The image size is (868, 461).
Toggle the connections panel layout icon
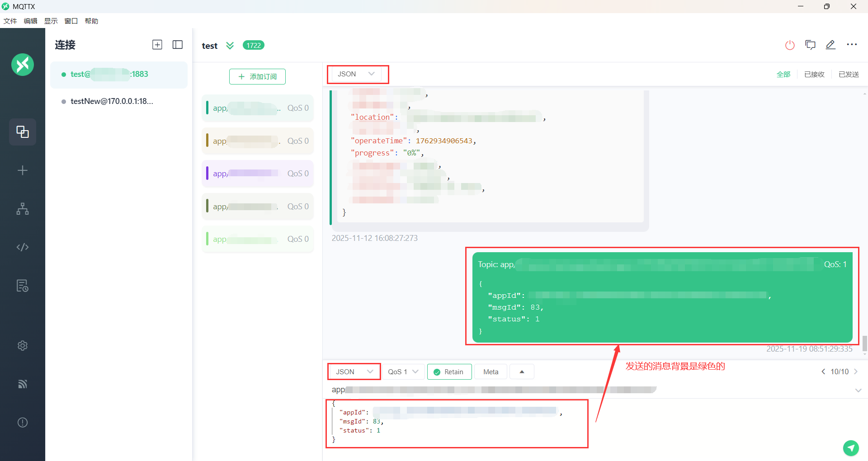pos(177,45)
